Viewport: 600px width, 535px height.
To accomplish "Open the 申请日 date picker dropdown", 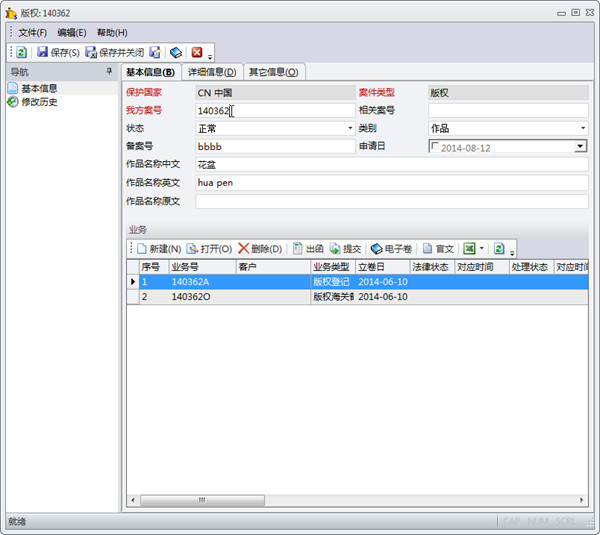I will point(580,146).
